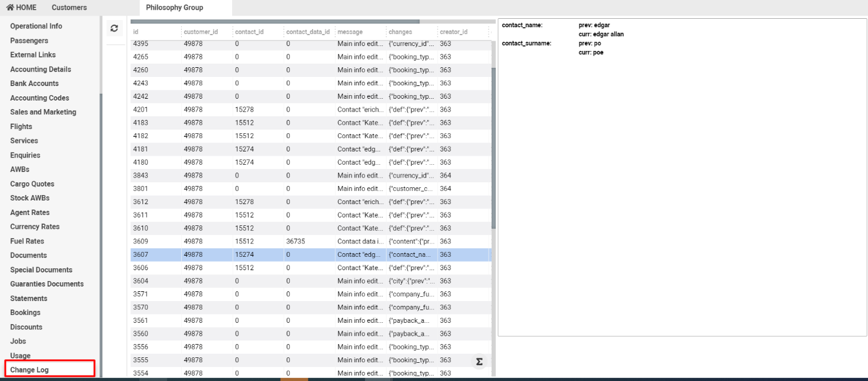Open the Bookings section
Screen dimensions: 868x381
[x=25, y=312]
